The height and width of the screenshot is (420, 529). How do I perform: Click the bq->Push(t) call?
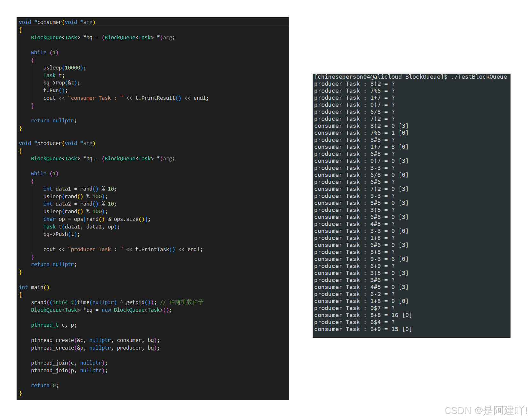click(x=62, y=234)
